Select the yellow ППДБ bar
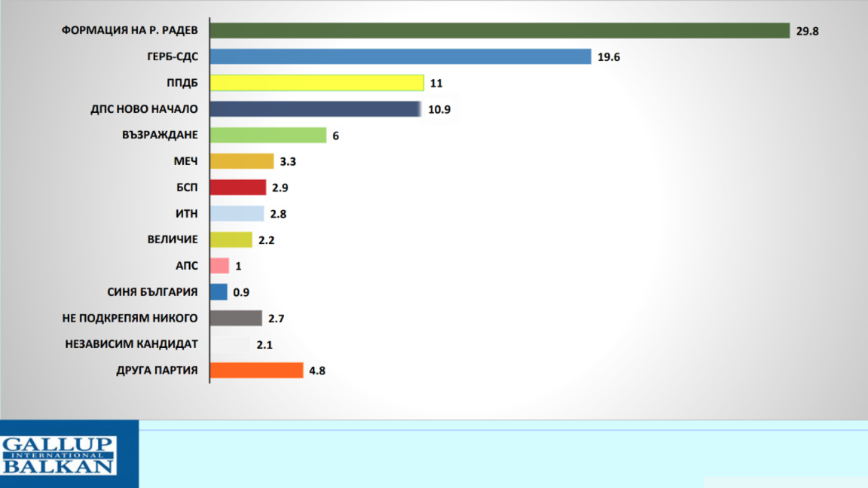The image size is (868, 488). point(316,83)
